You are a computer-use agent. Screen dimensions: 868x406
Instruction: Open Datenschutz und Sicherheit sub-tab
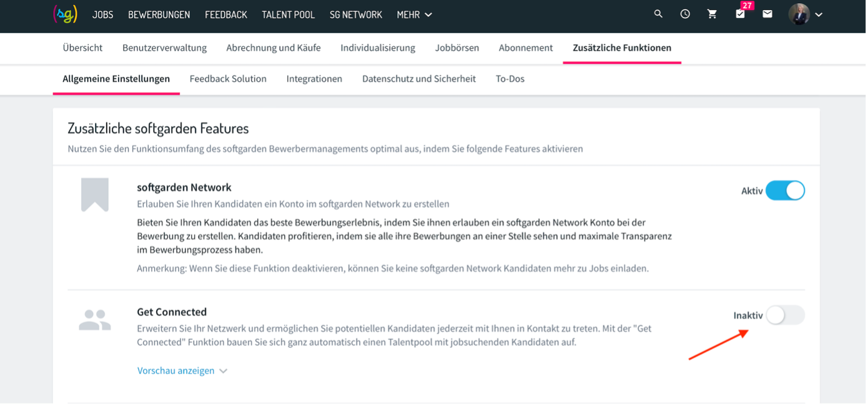(x=419, y=79)
